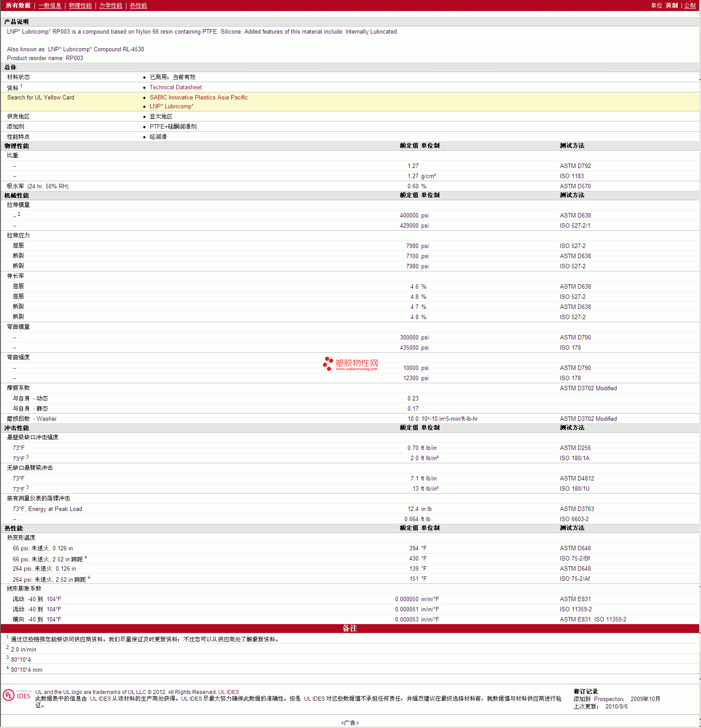Switch units to 英制
The height and width of the screenshot is (728, 701).
671,5
